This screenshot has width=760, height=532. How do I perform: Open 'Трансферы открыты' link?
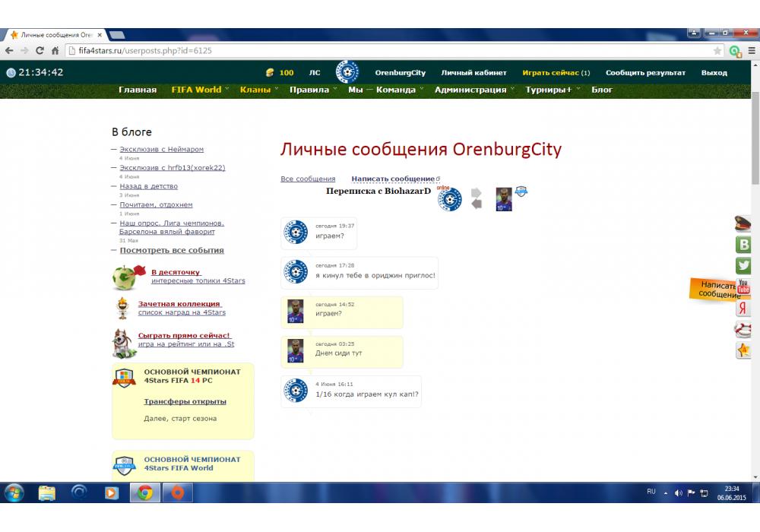pos(185,402)
